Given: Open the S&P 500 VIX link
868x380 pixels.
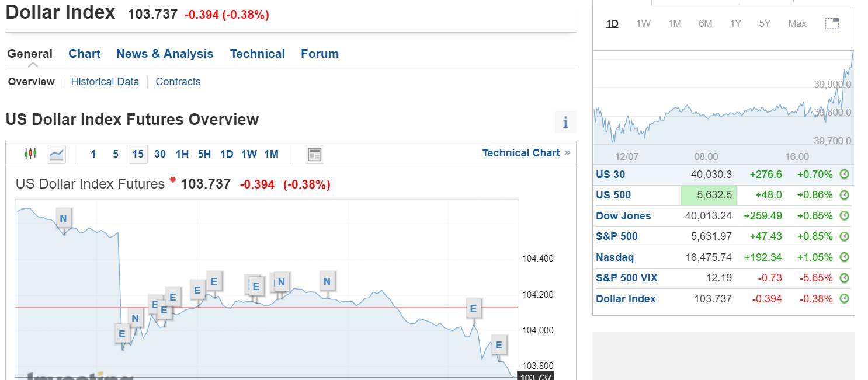Looking at the screenshot, I should (626, 278).
